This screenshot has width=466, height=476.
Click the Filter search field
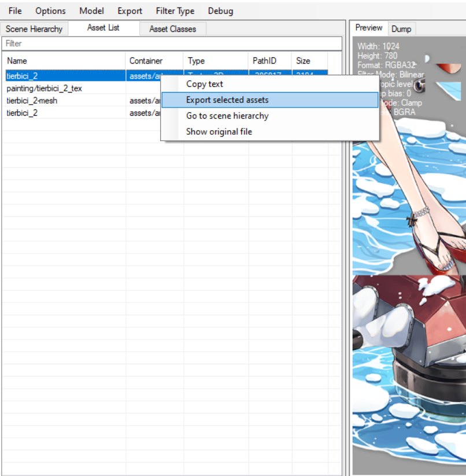173,43
